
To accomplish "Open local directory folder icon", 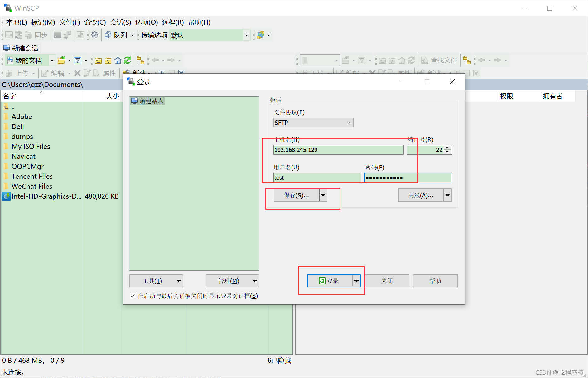I will pos(62,60).
